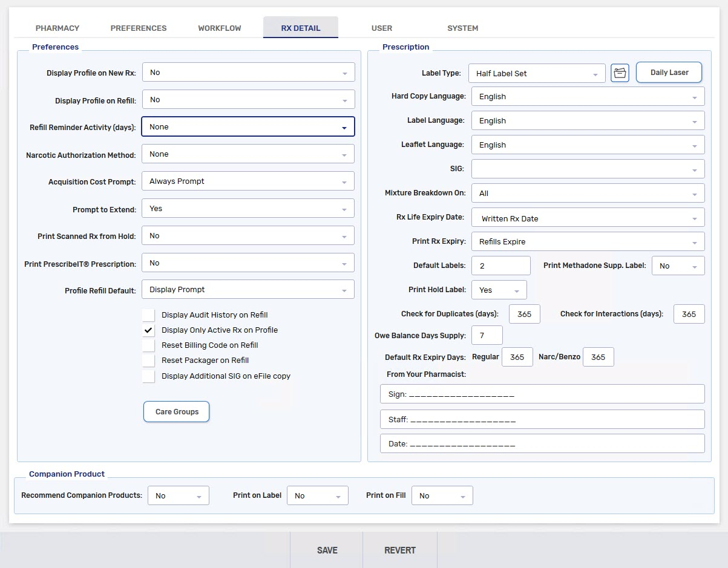Viewport: 728px width, 568px height.
Task: Expand the Acquisition Cost Prompt dropdown
Action: [248, 181]
